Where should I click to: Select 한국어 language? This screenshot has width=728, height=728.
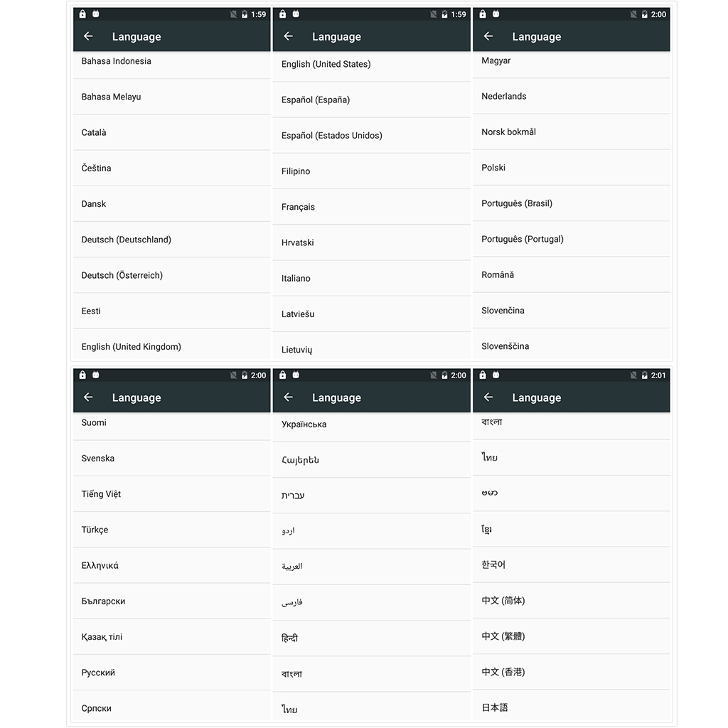point(572,564)
